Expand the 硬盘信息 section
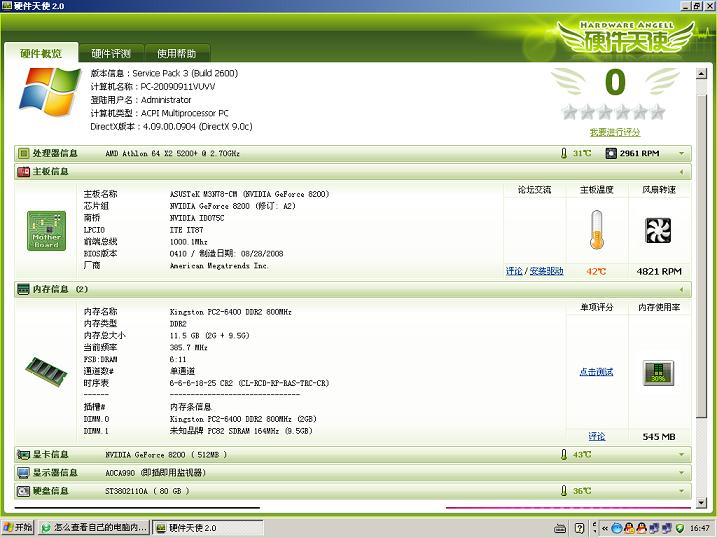This screenshot has width=717, height=538. (x=682, y=491)
